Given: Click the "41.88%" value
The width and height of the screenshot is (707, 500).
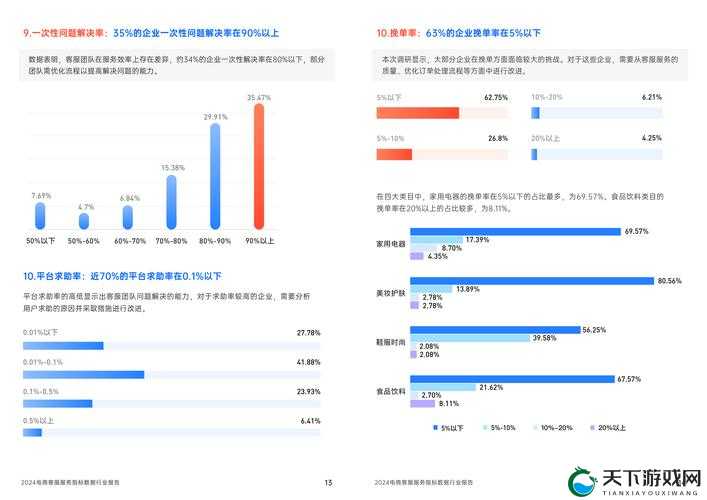Looking at the screenshot, I should 308,362.
